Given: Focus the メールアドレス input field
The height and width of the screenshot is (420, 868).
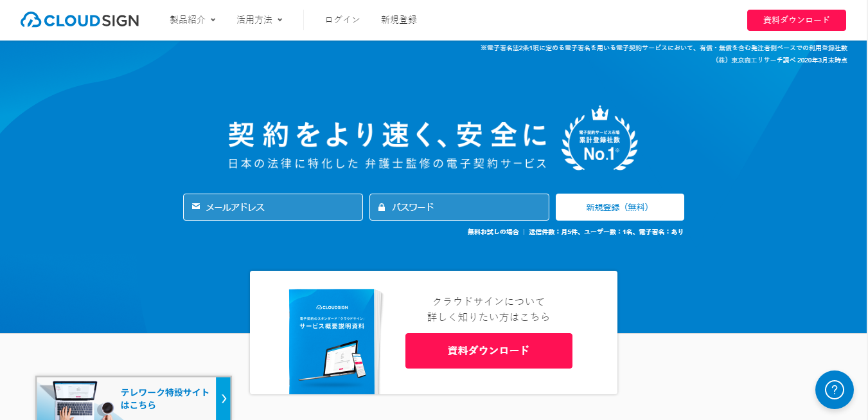Looking at the screenshot, I should (273, 207).
